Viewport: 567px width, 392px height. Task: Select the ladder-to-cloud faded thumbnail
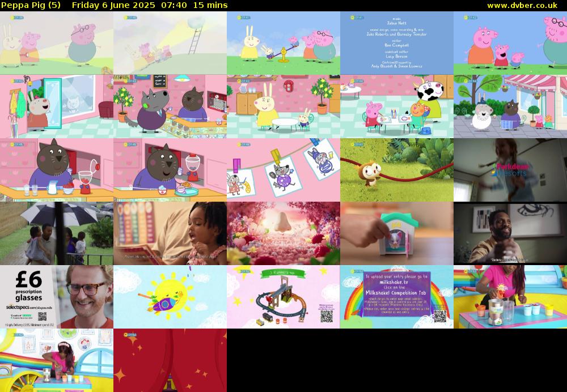[x=170, y=43]
